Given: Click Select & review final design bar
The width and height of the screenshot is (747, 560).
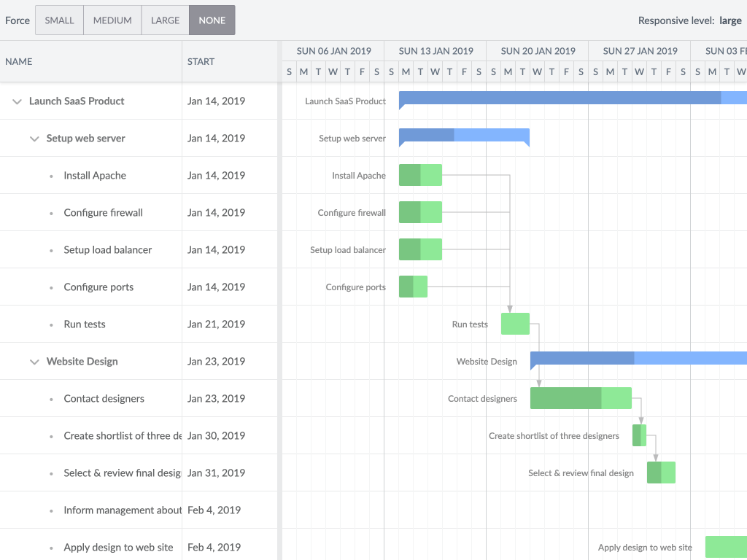Looking at the screenshot, I should tap(661, 472).
